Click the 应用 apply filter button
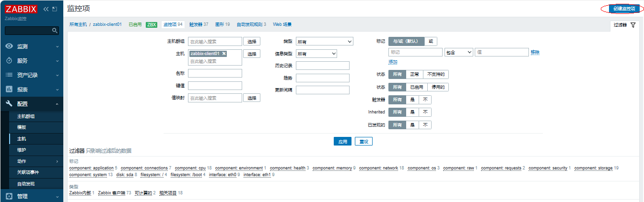Viewport: 644px width, 202px height. (342, 142)
